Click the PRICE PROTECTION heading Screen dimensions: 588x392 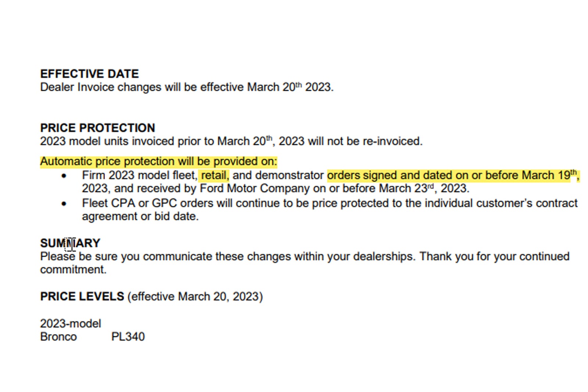[x=97, y=128]
